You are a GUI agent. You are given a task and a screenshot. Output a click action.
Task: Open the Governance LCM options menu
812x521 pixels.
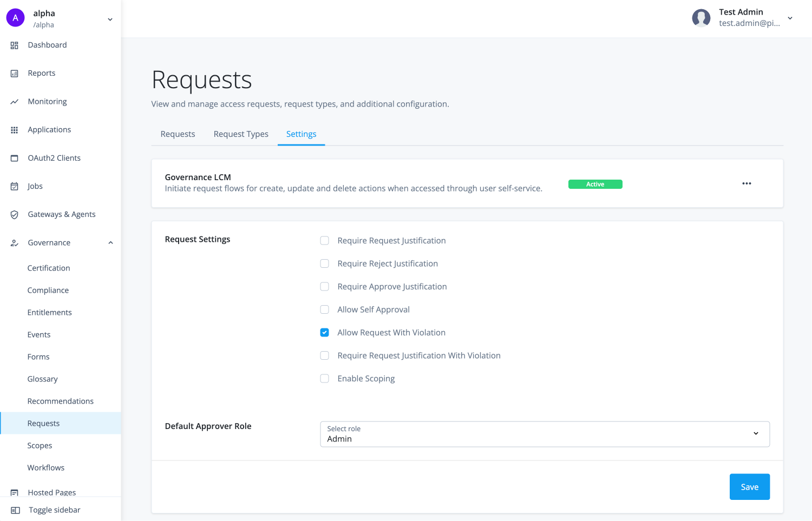[x=746, y=183]
